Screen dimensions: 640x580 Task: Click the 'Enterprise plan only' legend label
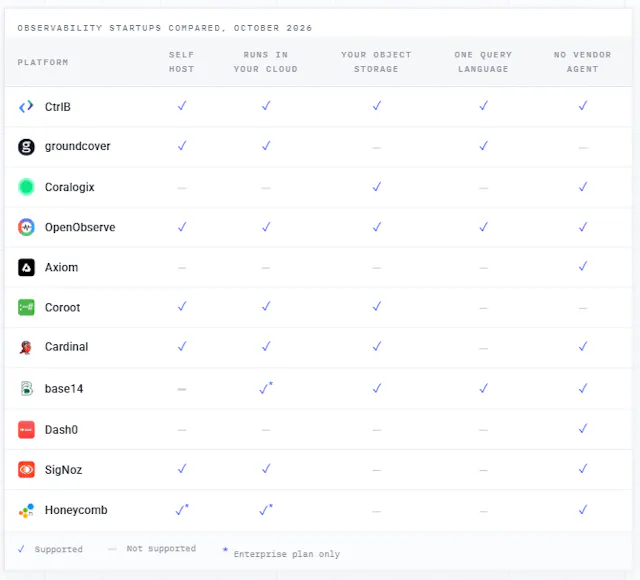click(x=287, y=554)
